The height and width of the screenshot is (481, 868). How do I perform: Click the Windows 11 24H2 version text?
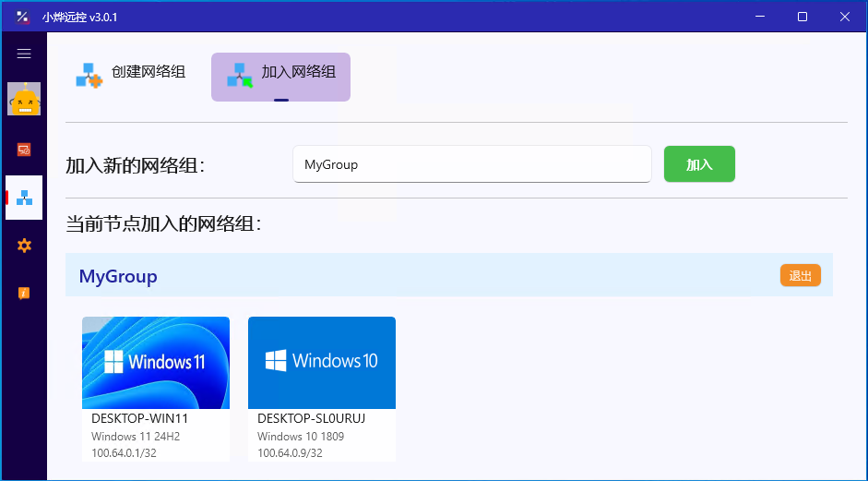(x=136, y=437)
